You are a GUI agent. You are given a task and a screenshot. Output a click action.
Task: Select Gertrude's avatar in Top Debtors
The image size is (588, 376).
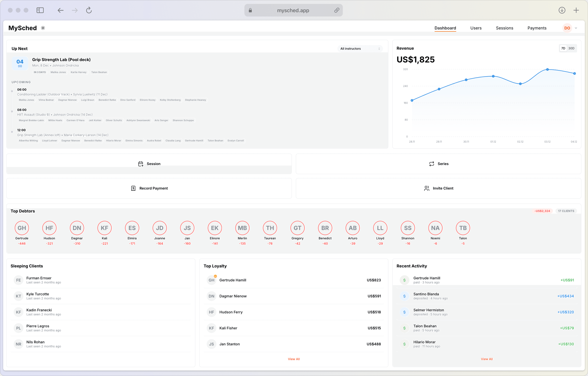22,228
